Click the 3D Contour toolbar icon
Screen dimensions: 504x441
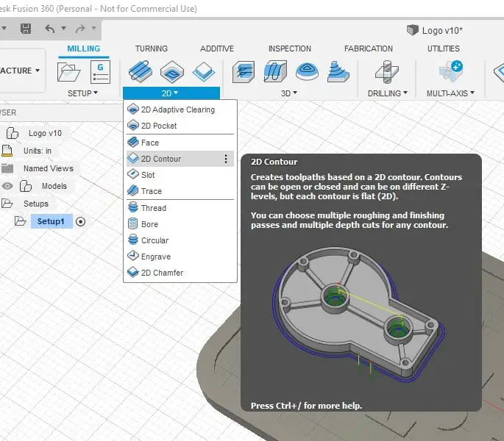pyautogui.click(x=338, y=71)
